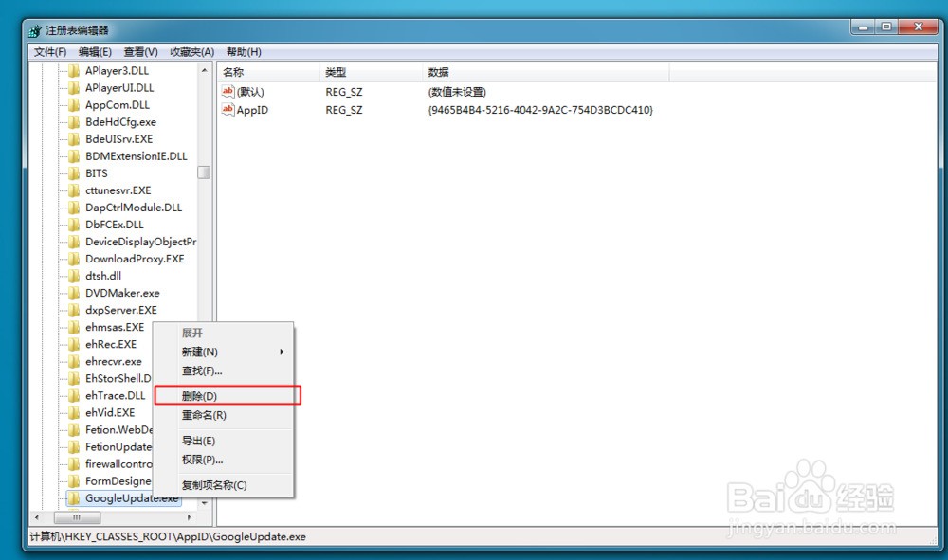This screenshot has height=560, width=948.
Task: Select the FetionUpdate tree key
Action: 118,447
